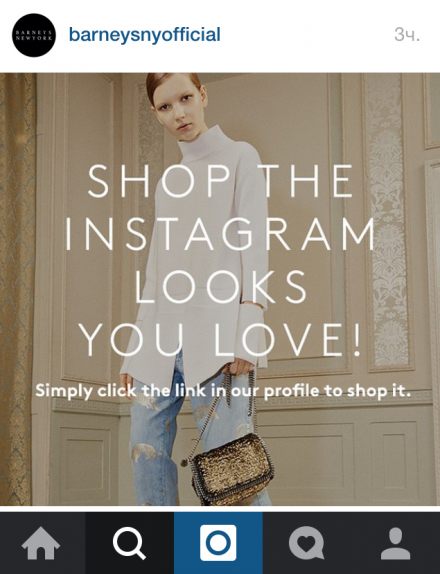This screenshot has width=440, height=574.
Task: Click the 'INSTAGRAM' headline word
Action: point(220,234)
